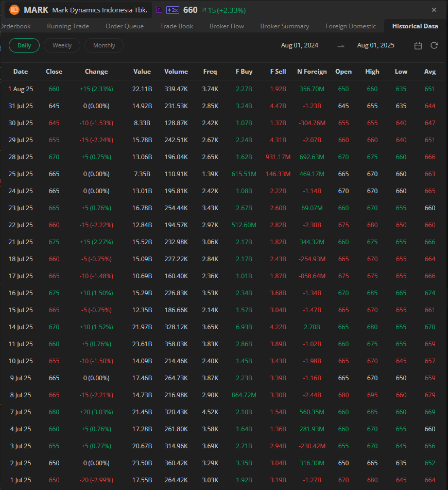Click the -254.93M net foreign cell
Screen dimensions: 448x490
click(x=312, y=259)
